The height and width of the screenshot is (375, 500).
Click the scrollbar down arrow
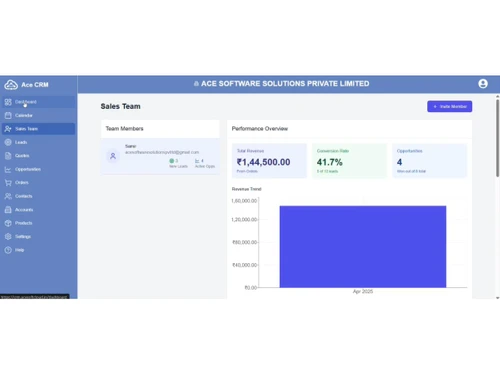click(497, 298)
